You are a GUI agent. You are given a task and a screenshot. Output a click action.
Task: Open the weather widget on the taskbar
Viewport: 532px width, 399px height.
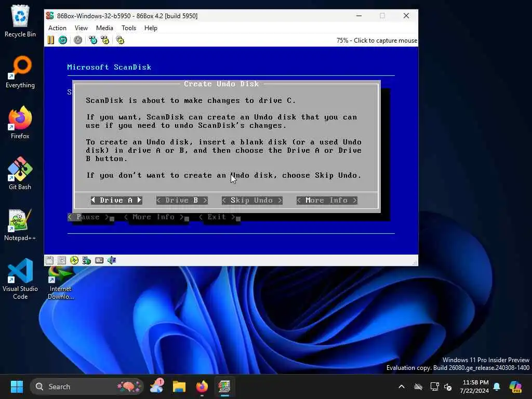pos(157,387)
